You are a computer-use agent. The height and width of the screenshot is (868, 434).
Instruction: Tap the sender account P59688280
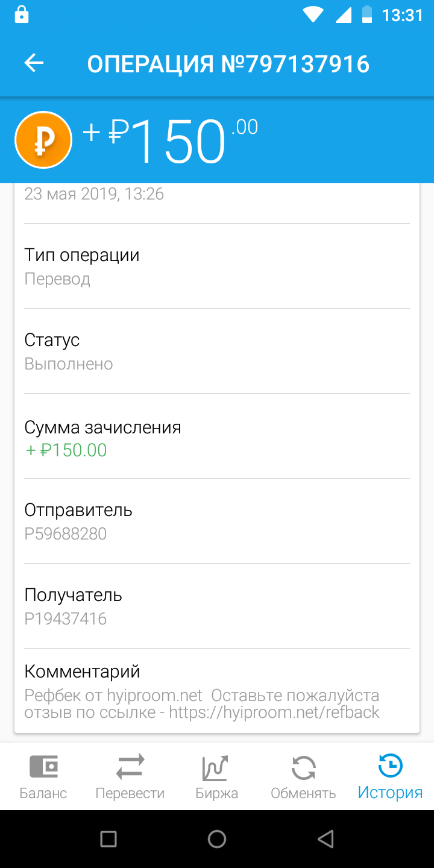pos(66,533)
